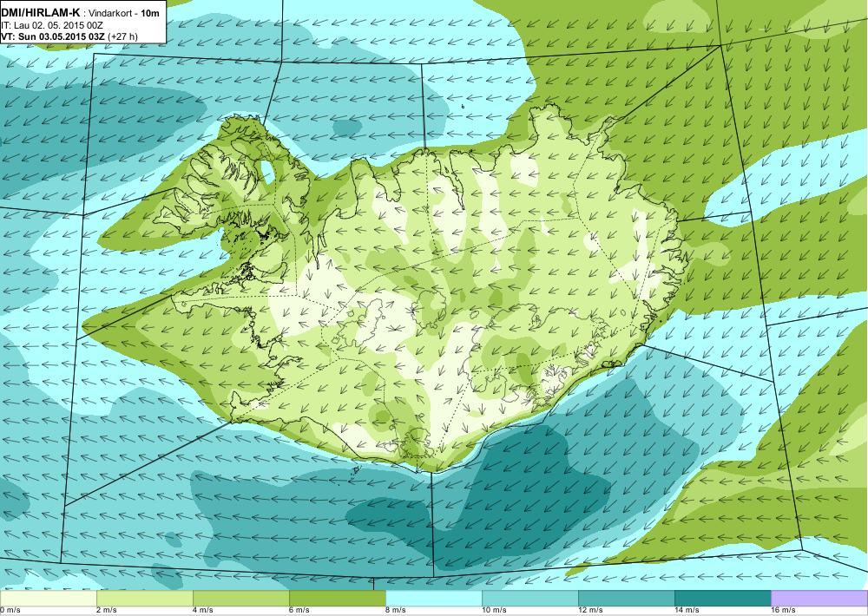Image resolution: width=868 pixels, height=616 pixels.
Task: Click the 2–4 m/s light green legend swatch
Action: 144,599
